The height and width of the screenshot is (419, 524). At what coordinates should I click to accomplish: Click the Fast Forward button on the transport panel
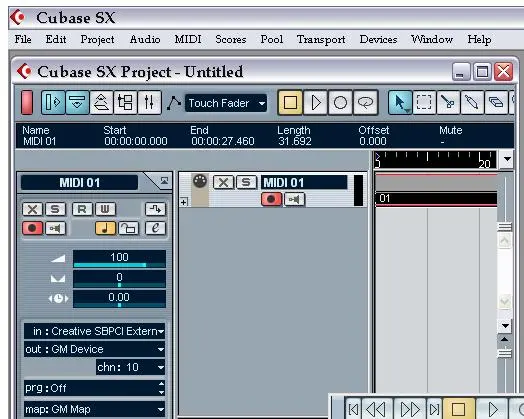click(410, 409)
